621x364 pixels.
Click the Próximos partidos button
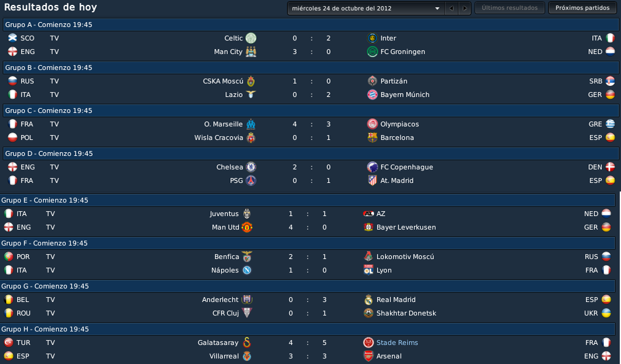[582, 8]
